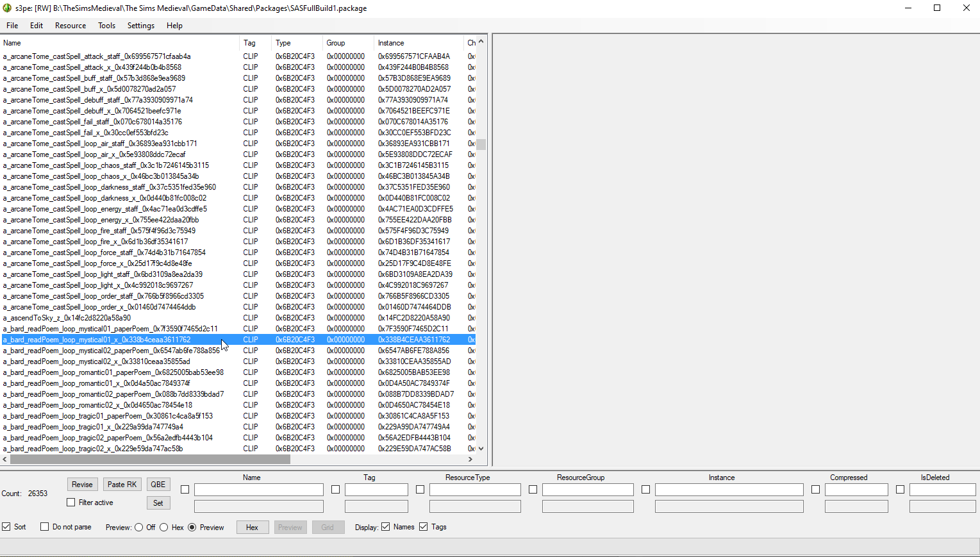Image resolution: width=980 pixels, height=557 pixels.
Task: Click the list's scroll down arrow
Action: (481, 449)
